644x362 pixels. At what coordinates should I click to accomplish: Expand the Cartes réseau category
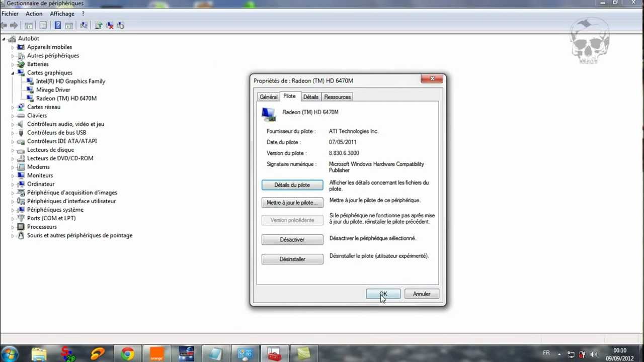(x=13, y=107)
